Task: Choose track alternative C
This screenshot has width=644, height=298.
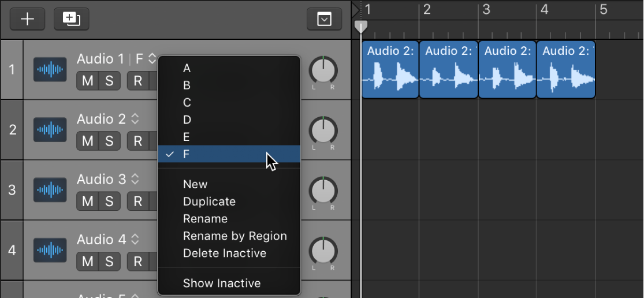Action: click(229, 103)
